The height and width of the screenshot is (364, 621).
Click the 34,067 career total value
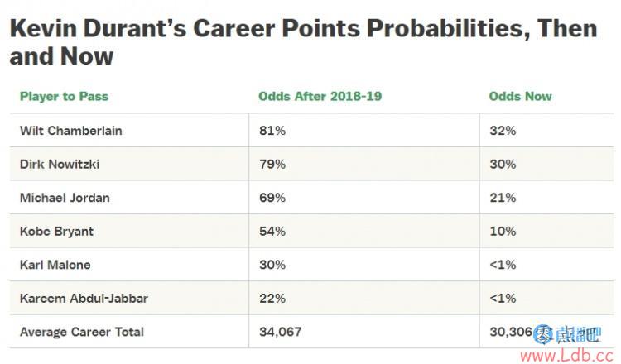pos(280,332)
